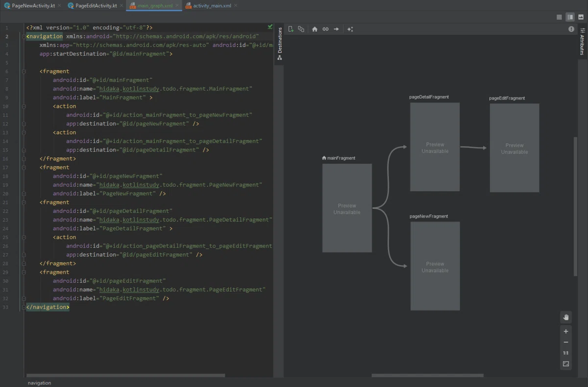Collapse the navigation tag fold marker line 2
588x387 pixels.
pos(23,36)
